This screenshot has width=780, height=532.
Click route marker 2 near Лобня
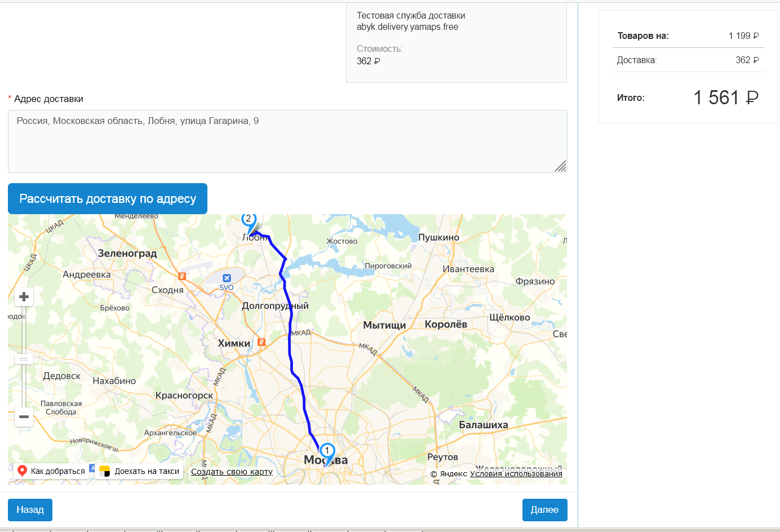(x=249, y=221)
